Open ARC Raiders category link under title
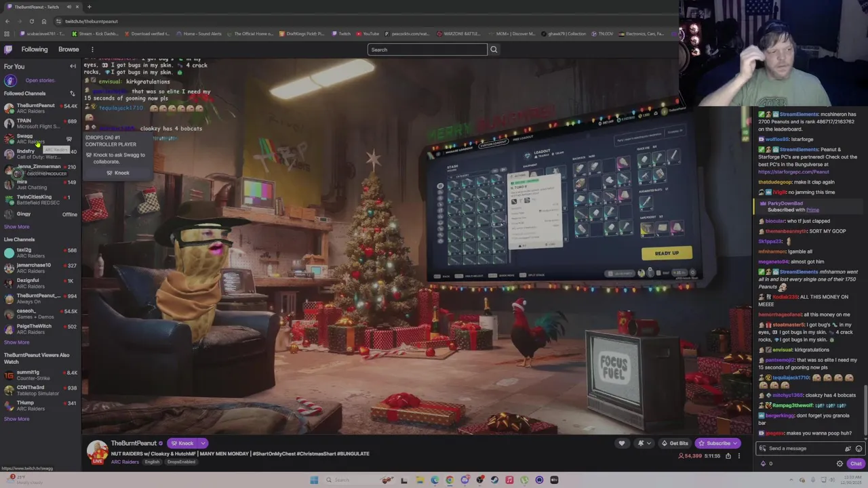 coord(125,462)
